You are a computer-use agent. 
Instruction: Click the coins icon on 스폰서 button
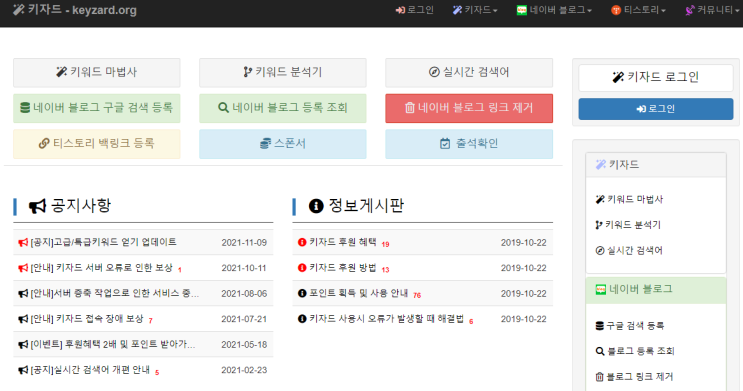click(x=265, y=143)
